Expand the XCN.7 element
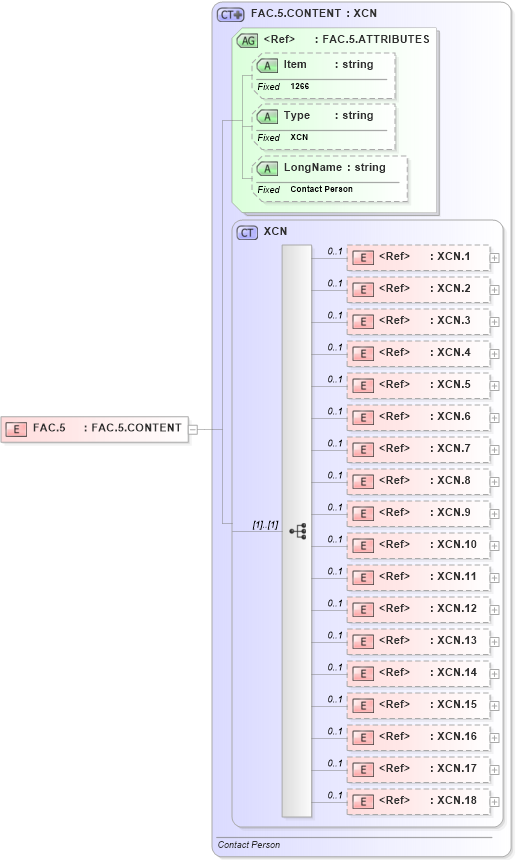This screenshot has width=516, height=860. pyautogui.click(x=495, y=450)
